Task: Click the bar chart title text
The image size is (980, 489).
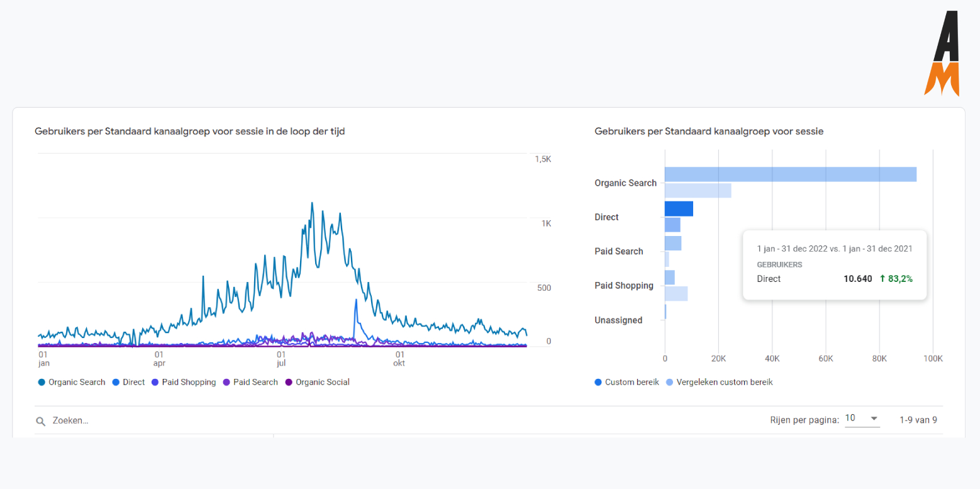Action: pos(709,132)
